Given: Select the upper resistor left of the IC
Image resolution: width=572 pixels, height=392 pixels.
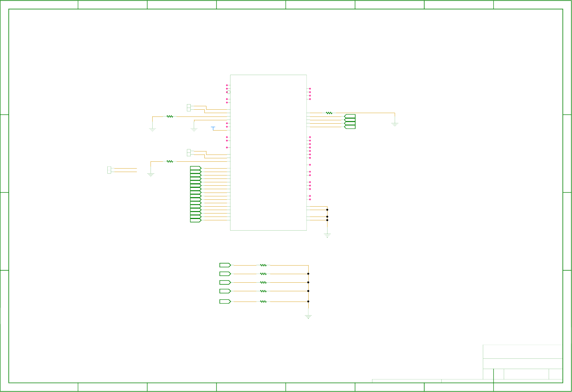Looking at the screenshot, I should pyautogui.click(x=170, y=117).
